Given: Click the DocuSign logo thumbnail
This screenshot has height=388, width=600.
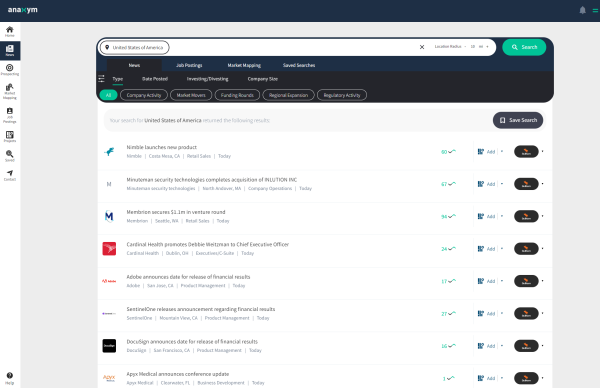Looking at the screenshot, I should pos(109,346).
